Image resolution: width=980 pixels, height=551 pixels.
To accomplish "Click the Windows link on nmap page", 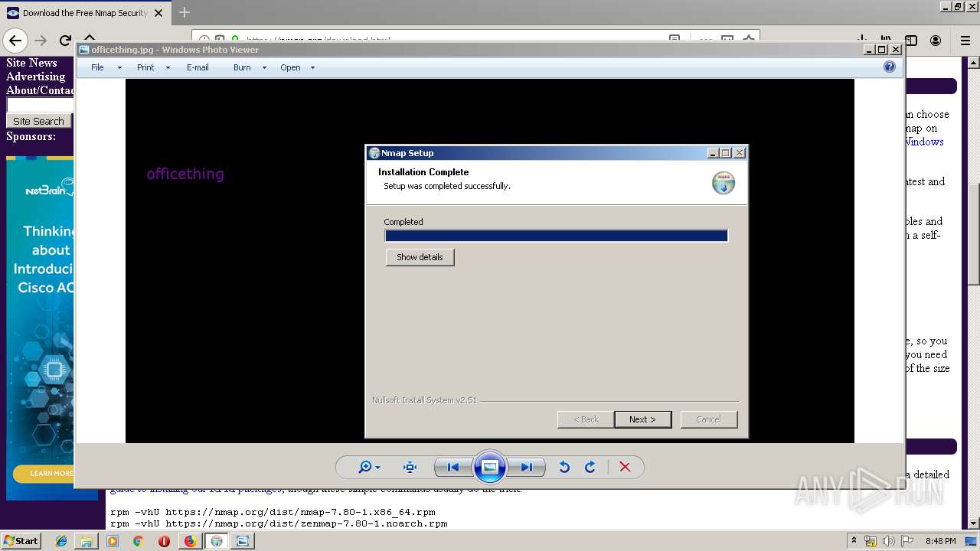I will (925, 142).
